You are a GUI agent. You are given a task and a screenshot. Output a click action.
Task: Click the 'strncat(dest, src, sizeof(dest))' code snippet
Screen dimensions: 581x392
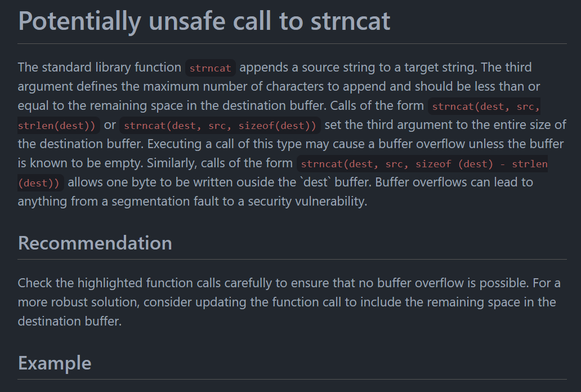pyautogui.click(x=220, y=126)
